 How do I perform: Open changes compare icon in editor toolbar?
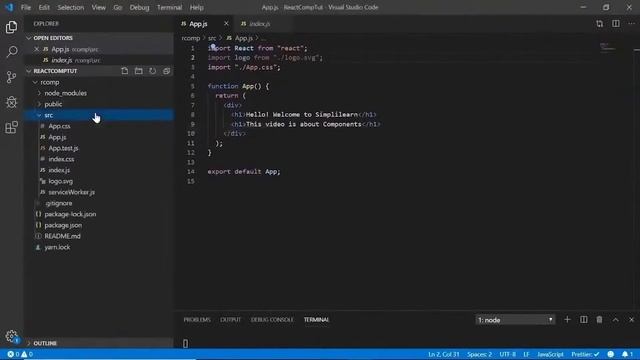tap(599, 24)
